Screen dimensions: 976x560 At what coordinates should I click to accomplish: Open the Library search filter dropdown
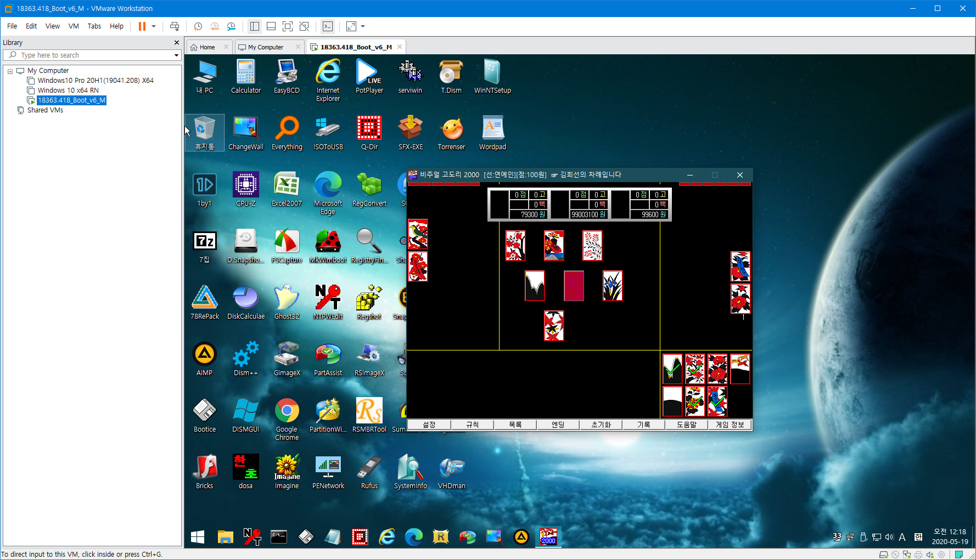click(x=176, y=55)
